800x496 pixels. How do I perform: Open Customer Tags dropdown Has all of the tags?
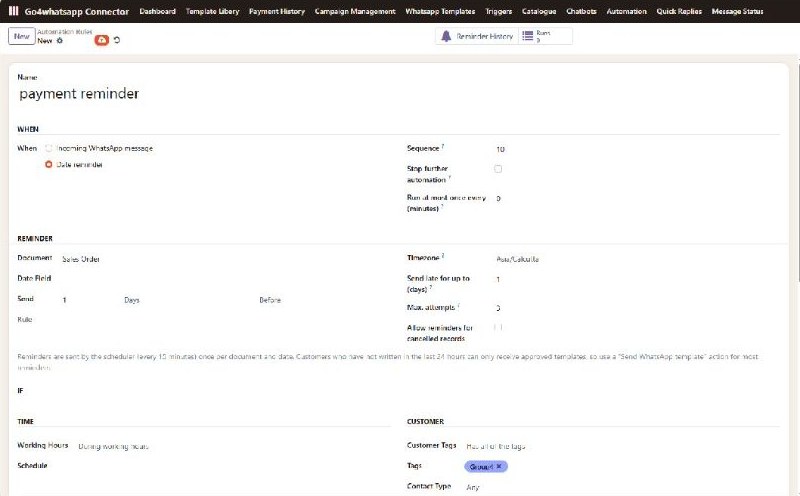(622, 447)
